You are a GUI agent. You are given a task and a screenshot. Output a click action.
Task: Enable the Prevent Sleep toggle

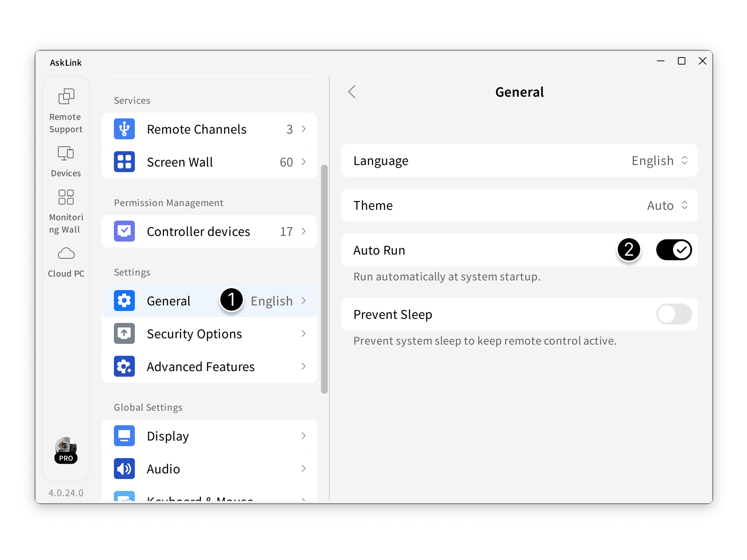(x=674, y=314)
